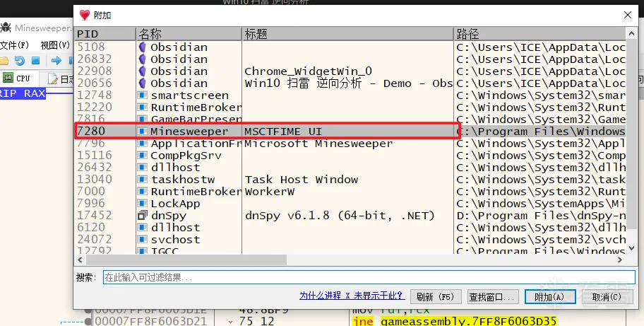The height and width of the screenshot is (326, 644).
Task: Click the 刷新 (F5) refresh button
Action: coord(436,297)
